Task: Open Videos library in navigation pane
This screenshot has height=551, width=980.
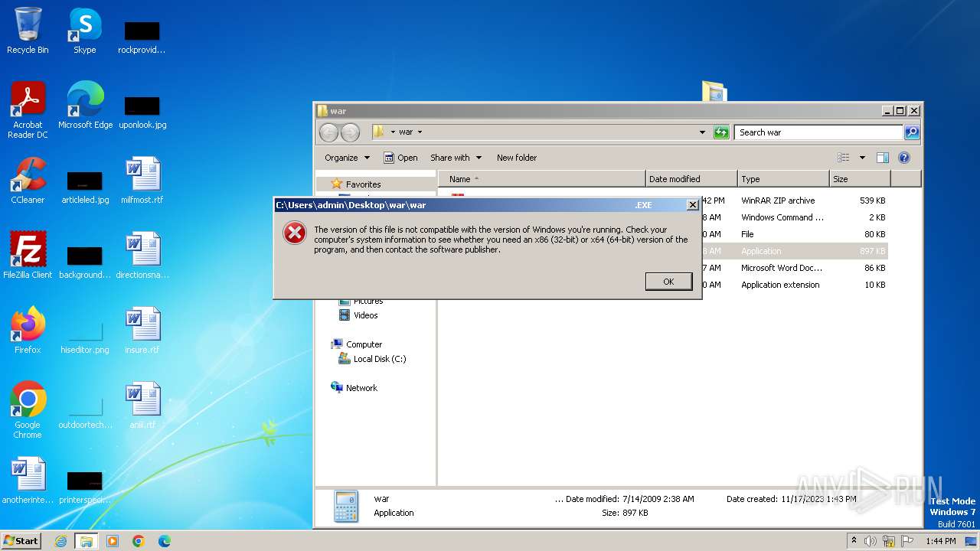Action: (x=358, y=315)
